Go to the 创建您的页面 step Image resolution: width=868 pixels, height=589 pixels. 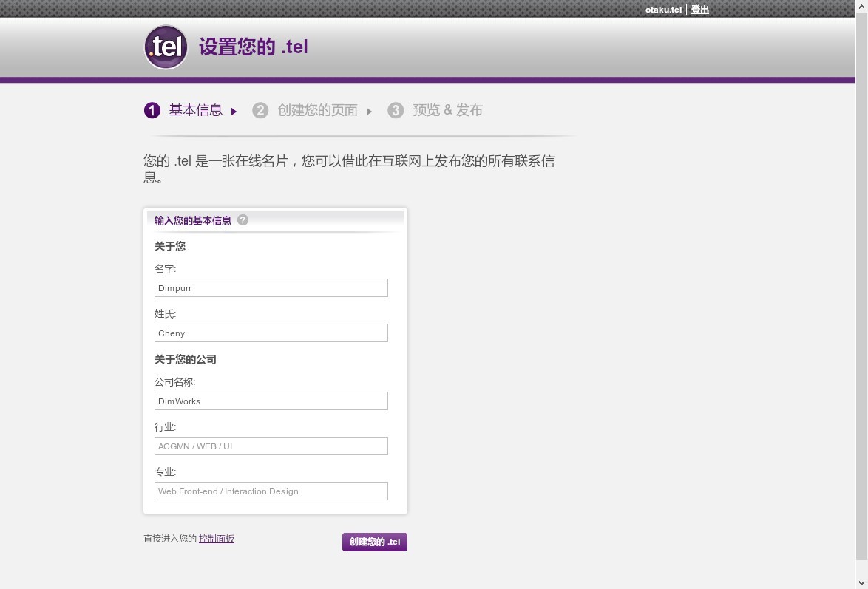[317, 110]
